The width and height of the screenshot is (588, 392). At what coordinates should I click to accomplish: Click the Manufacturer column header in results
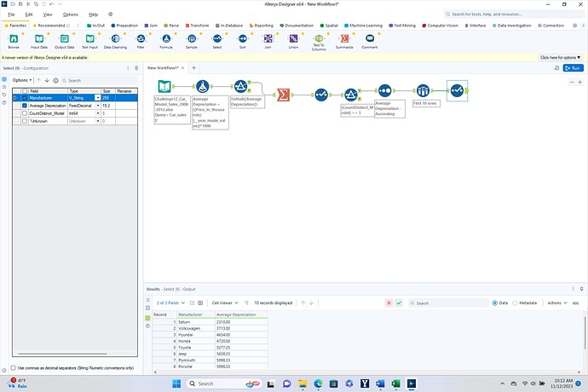click(x=196, y=314)
